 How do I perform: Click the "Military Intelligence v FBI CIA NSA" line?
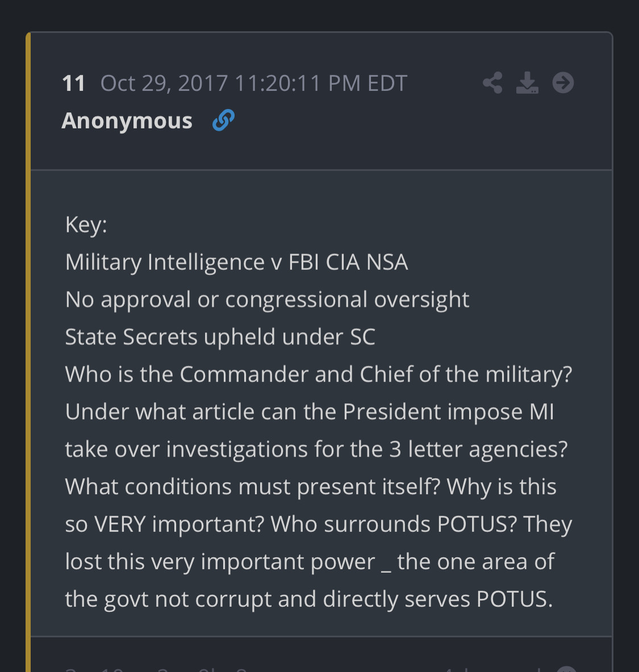[236, 262]
